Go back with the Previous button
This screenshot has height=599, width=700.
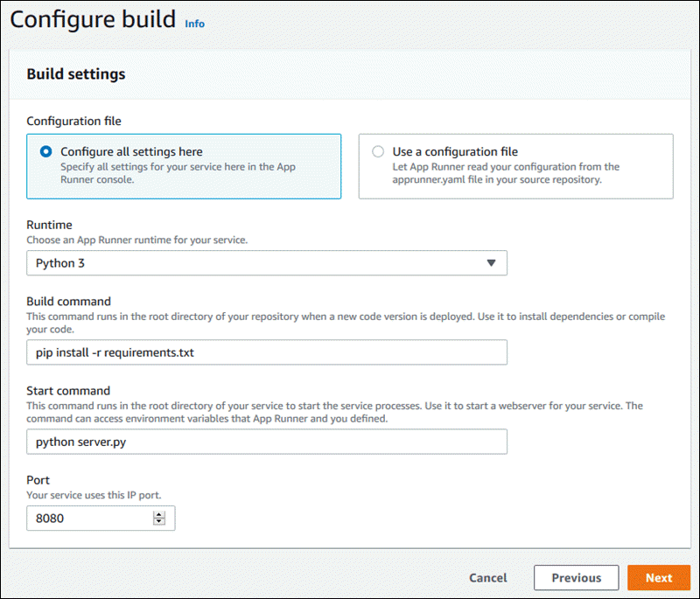(x=576, y=578)
